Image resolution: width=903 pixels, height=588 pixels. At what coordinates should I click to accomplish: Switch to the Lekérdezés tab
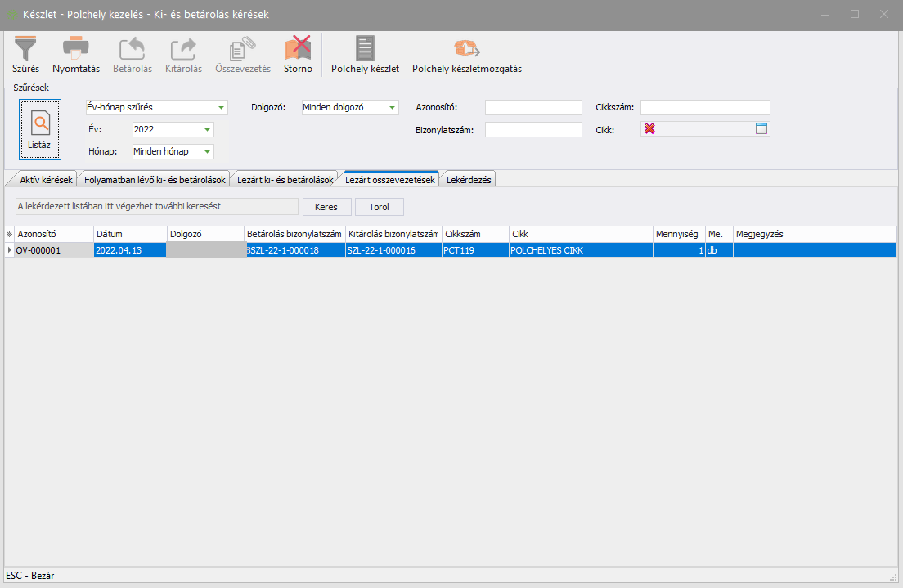coord(468,180)
